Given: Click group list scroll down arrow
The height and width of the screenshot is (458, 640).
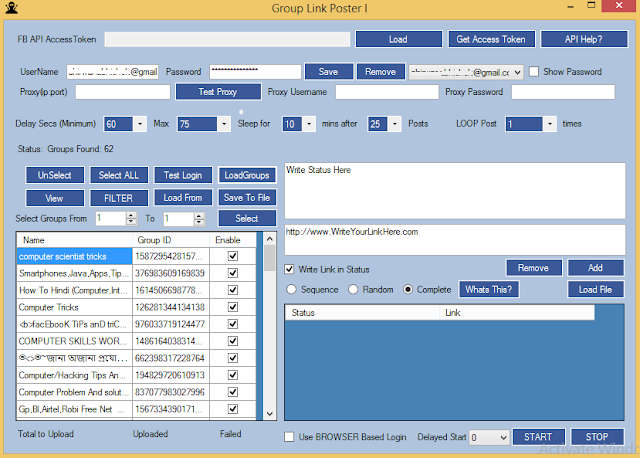Looking at the screenshot, I should 270,414.
